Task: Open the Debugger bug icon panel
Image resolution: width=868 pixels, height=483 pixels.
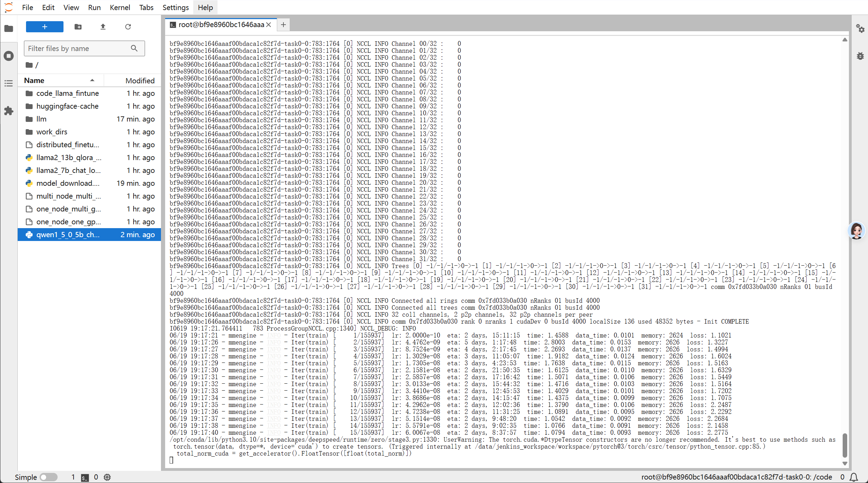Action: coord(860,56)
